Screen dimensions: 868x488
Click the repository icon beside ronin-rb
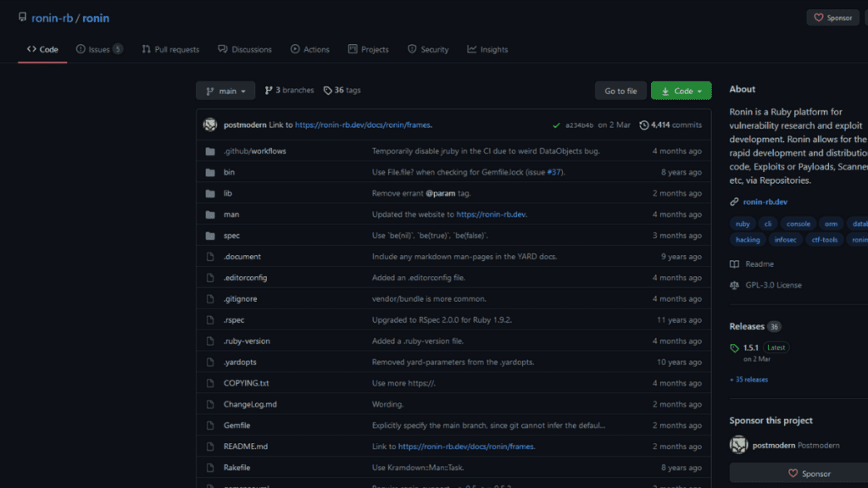22,17
